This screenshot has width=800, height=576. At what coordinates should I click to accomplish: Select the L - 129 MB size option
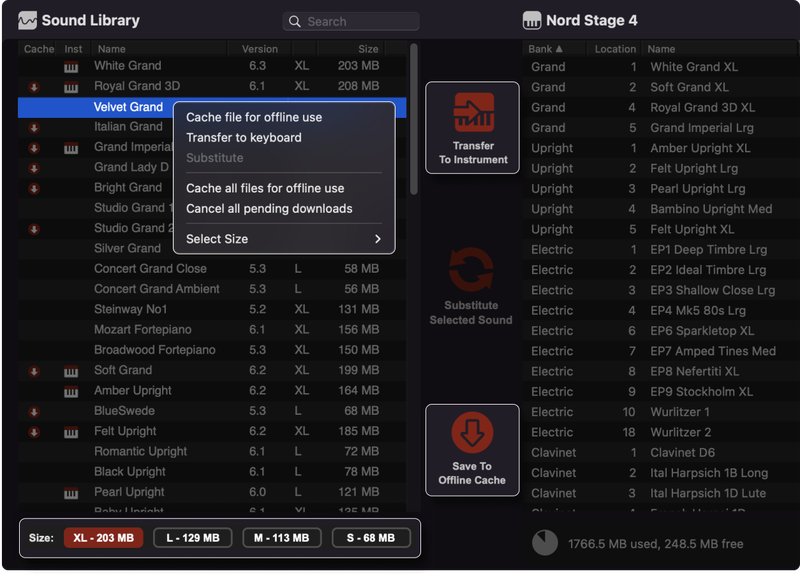pos(193,538)
